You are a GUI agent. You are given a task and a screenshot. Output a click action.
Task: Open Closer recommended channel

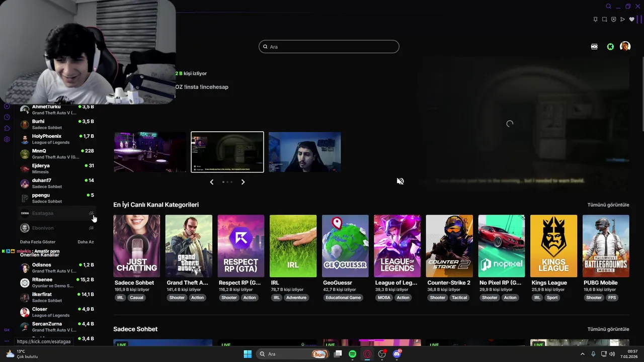[57, 312]
